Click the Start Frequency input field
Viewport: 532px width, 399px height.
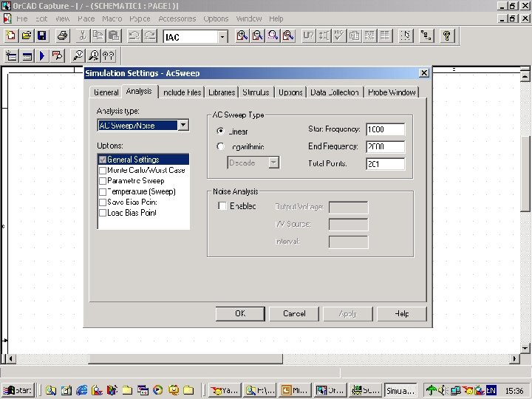[385, 129]
